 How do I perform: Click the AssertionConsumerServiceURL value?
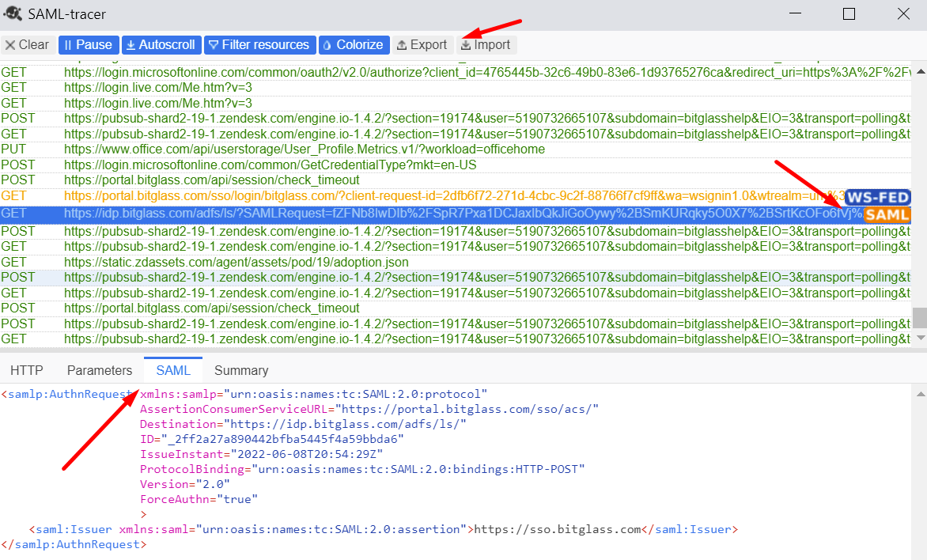[467, 409]
